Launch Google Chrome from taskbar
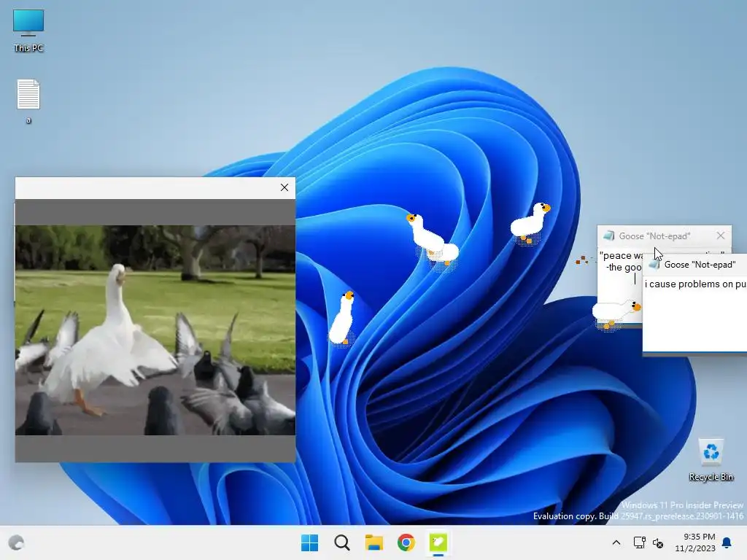This screenshot has height=560, width=747. 406,542
